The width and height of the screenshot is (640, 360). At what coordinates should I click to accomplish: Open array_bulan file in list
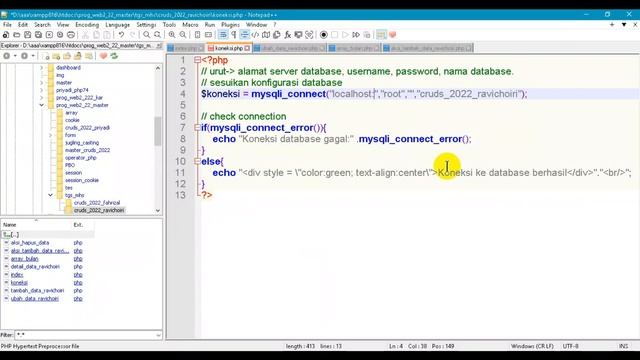(x=24, y=259)
